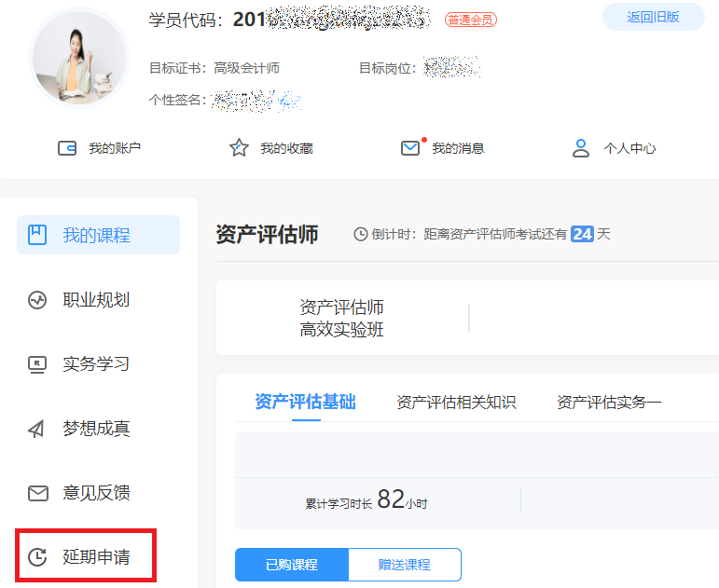719x588 pixels.
Task: Click the monitor icon beside 实务学习
Action: click(37, 364)
